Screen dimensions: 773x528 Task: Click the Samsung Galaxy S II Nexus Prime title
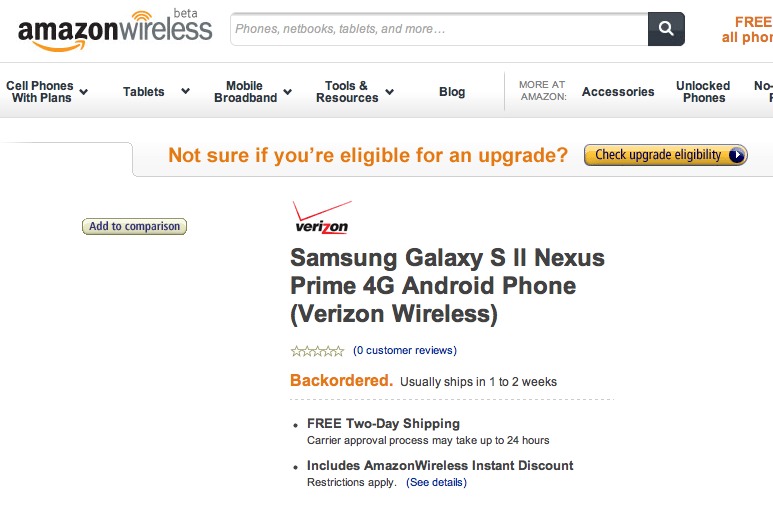point(447,286)
